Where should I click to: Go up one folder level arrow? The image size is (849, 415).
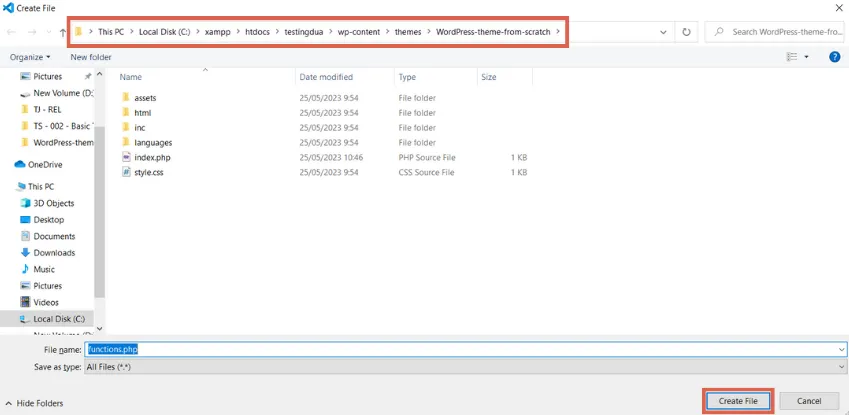click(x=63, y=32)
